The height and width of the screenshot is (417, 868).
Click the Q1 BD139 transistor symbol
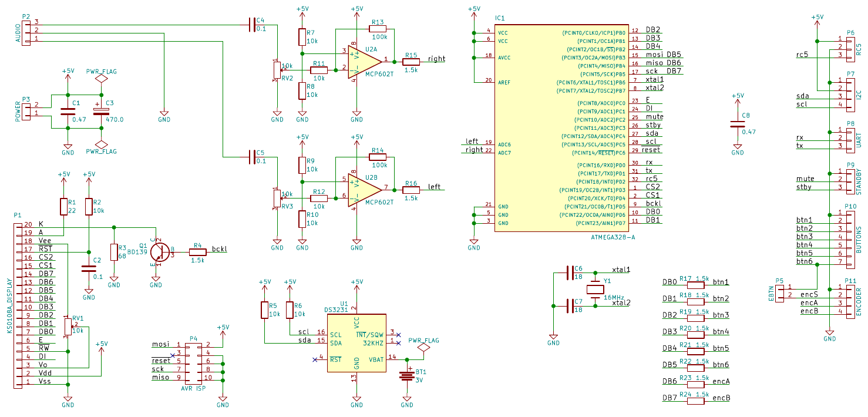[x=159, y=251]
